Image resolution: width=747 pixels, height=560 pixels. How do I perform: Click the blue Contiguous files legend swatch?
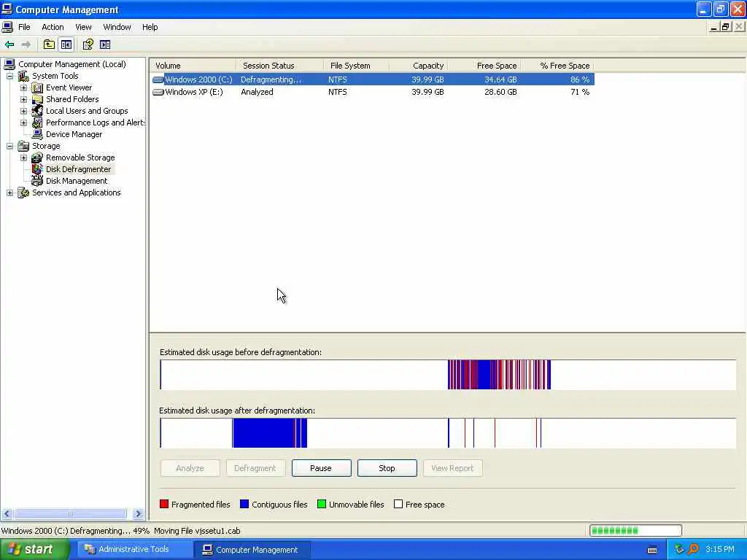click(x=244, y=504)
